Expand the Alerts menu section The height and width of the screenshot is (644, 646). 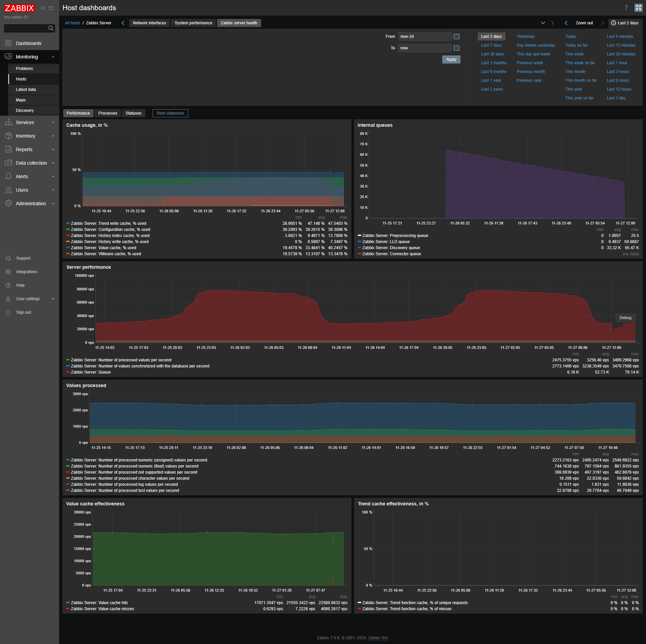53,176
